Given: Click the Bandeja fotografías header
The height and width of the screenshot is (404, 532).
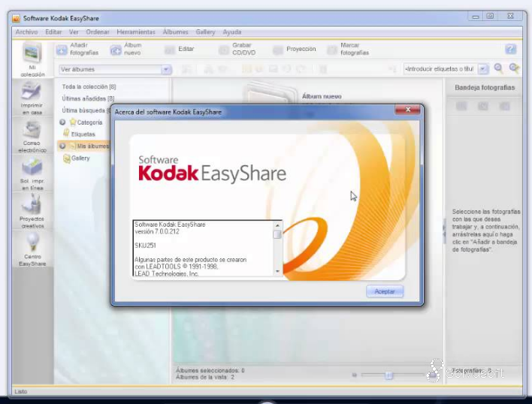Looking at the screenshot, I should coord(485,88).
